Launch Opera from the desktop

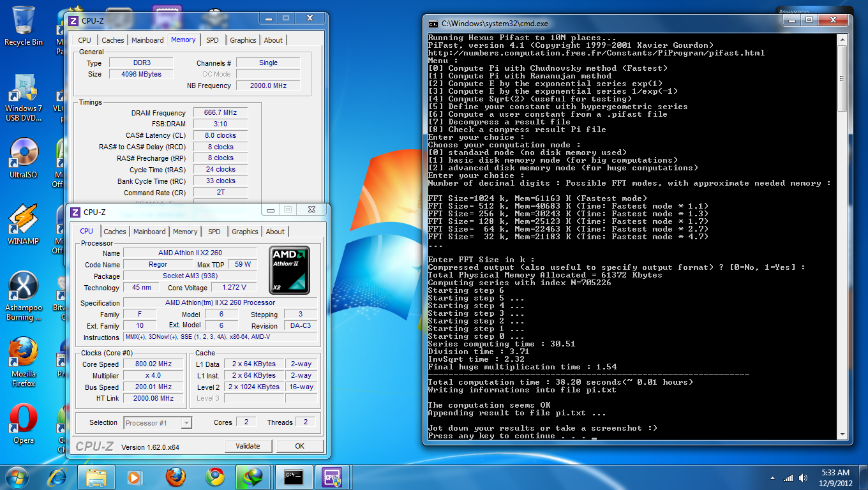coord(24,424)
